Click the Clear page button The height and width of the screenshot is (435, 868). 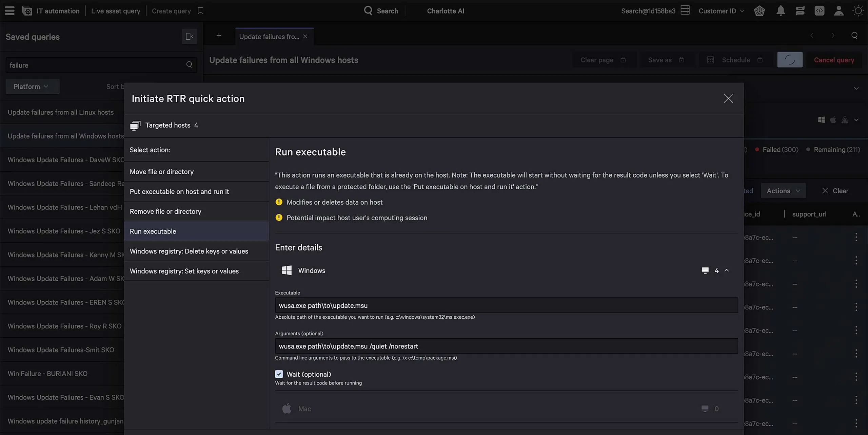(603, 60)
